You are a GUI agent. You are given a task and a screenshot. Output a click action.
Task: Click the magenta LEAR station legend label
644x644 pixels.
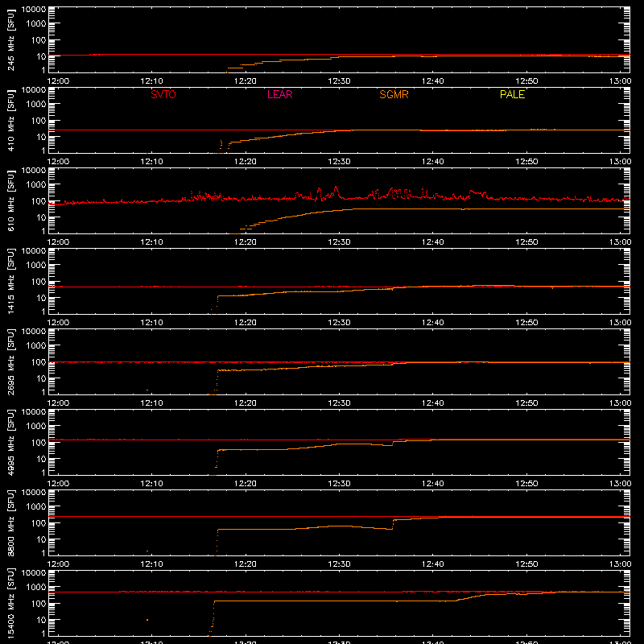pyautogui.click(x=279, y=94)
